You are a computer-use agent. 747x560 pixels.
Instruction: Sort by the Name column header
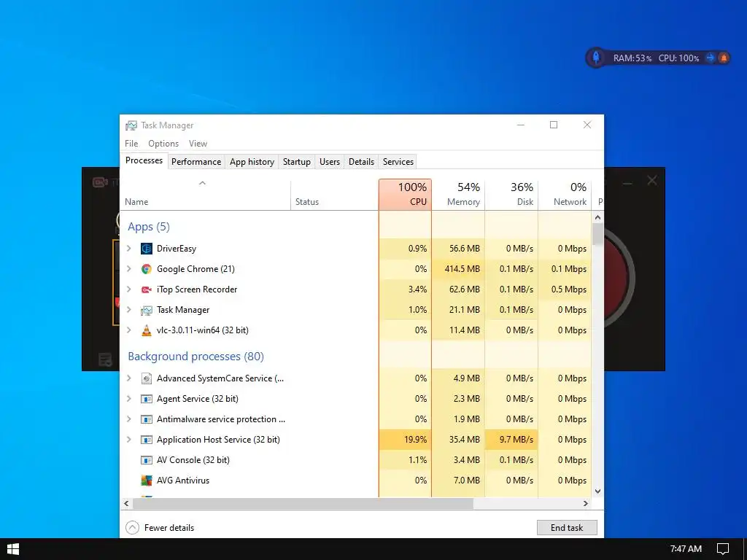tap(205, 194)
